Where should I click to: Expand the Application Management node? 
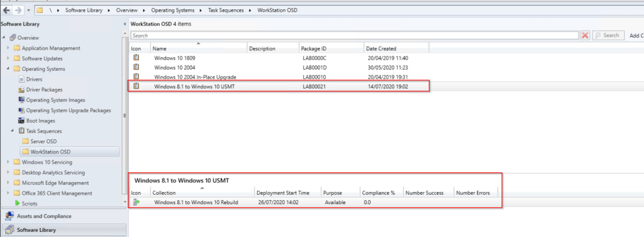coord(8,49)
